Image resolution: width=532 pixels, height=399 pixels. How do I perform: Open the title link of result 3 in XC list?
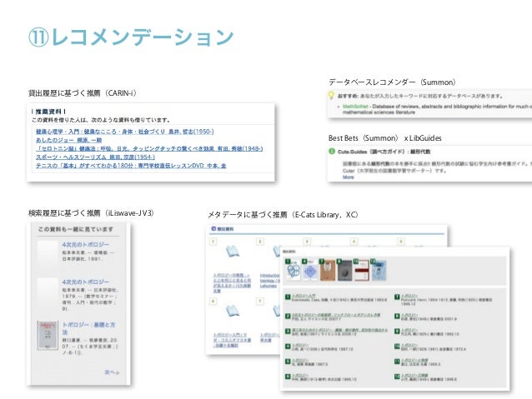tap(339, 330)
